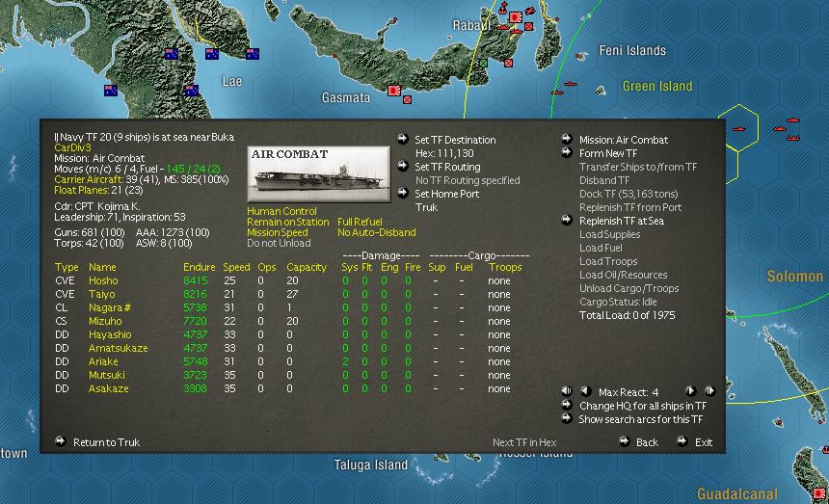829x504 pixels.
Task: Click Japanese flag icon at Rabaul
Action: pyautogui.click(x=516, y=18)
